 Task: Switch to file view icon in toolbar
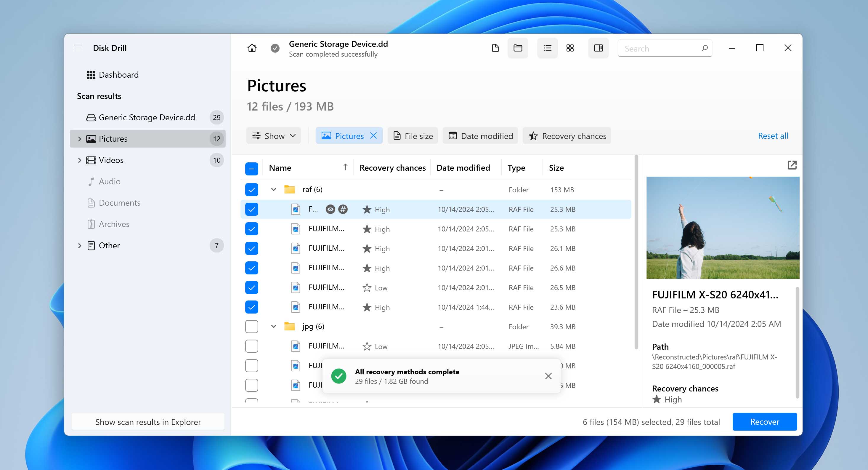pyautogui.click(x=495, y=48)
